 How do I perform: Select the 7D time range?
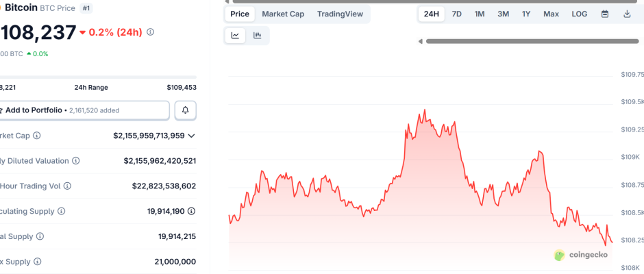pos(456,14)
